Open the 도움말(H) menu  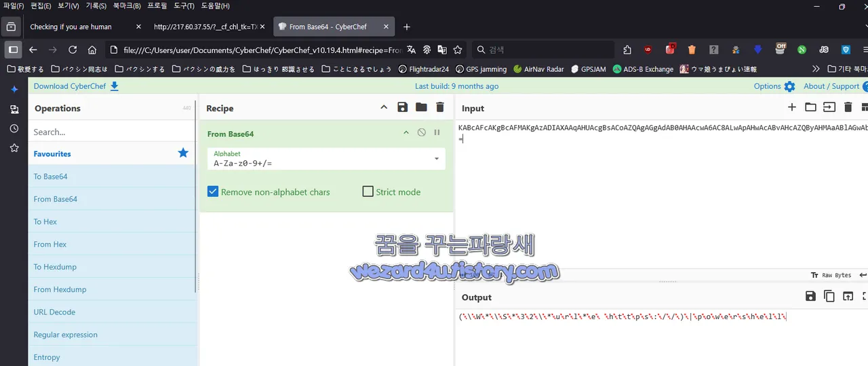(x=216, y=6)
